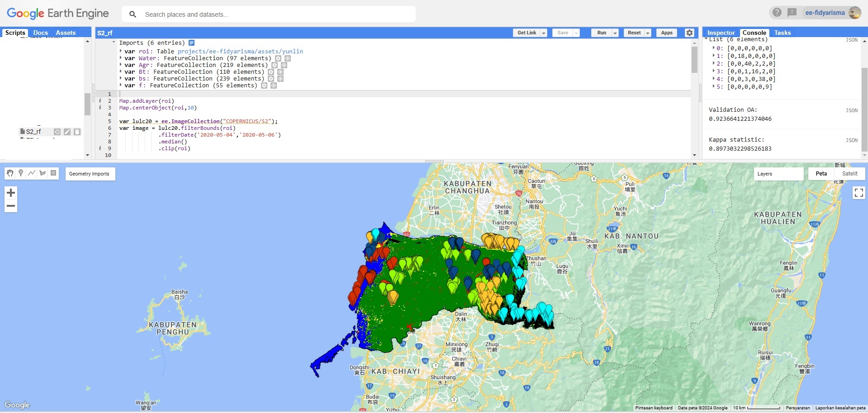The width and height of the screenshot is (868, 413).
Task: Focus map on Water import target icon
Action: [x=288, y=58]
